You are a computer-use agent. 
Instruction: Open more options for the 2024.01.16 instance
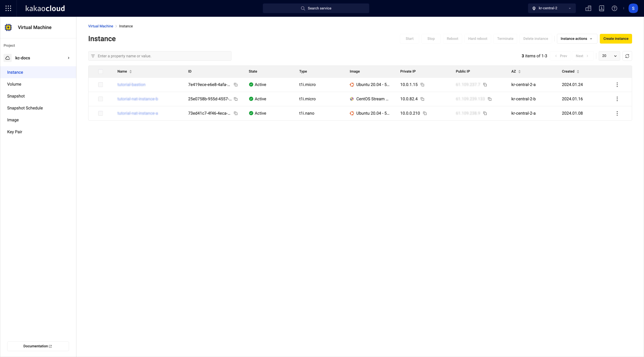click(617, 99)
